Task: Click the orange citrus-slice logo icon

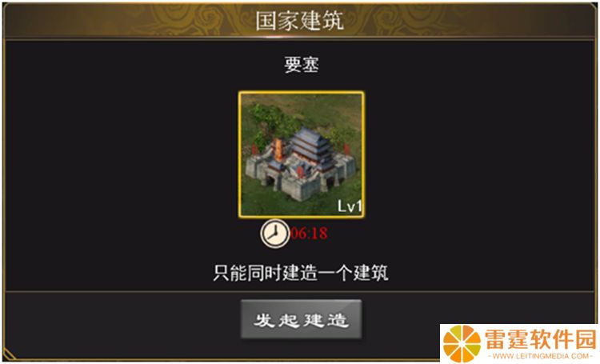Action: pyautogui.click(x=462, y=344)
